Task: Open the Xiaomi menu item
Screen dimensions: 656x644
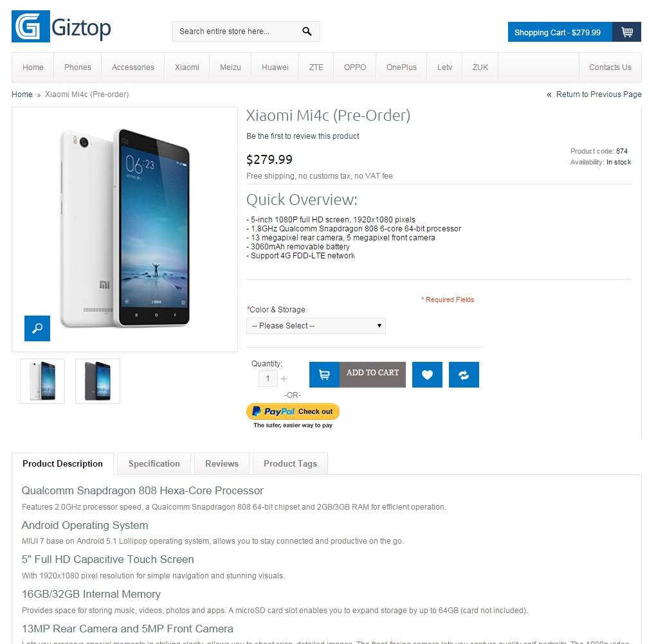Action: (187, 67)
